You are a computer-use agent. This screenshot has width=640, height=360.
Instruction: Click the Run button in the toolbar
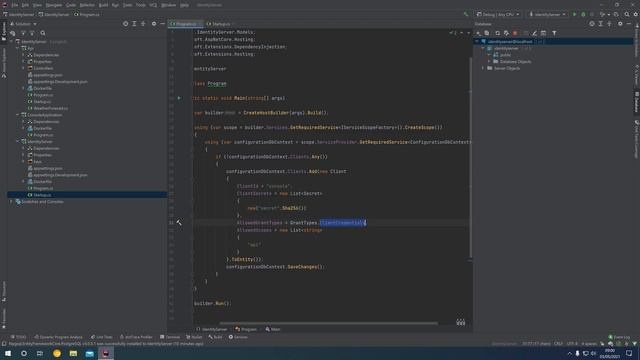point(575,14)
